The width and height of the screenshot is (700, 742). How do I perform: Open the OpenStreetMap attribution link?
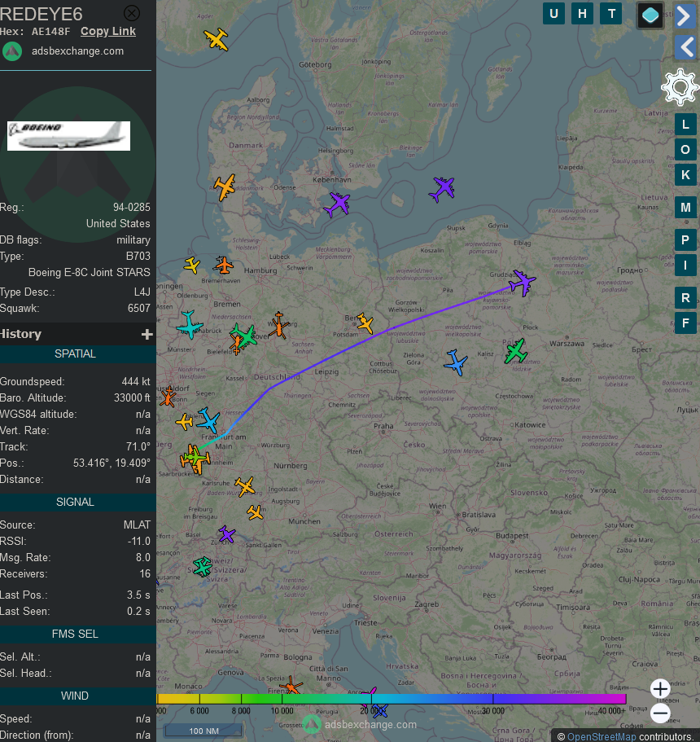pos(602,736)
